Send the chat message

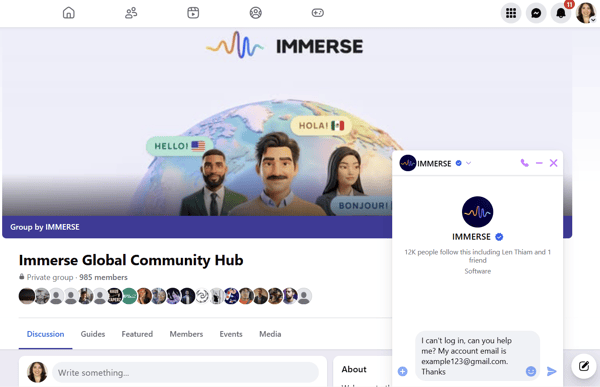click(x=551, y=371)
